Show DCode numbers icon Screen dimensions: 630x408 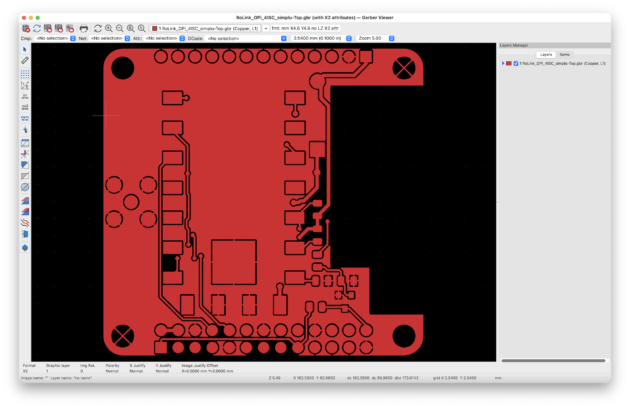(25, 187)
